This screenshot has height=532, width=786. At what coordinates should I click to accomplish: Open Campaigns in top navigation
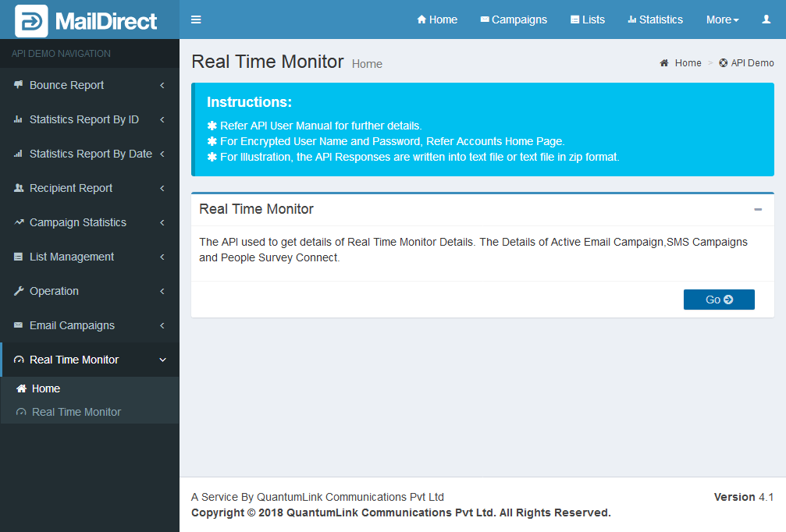click(x=514, y=20)
